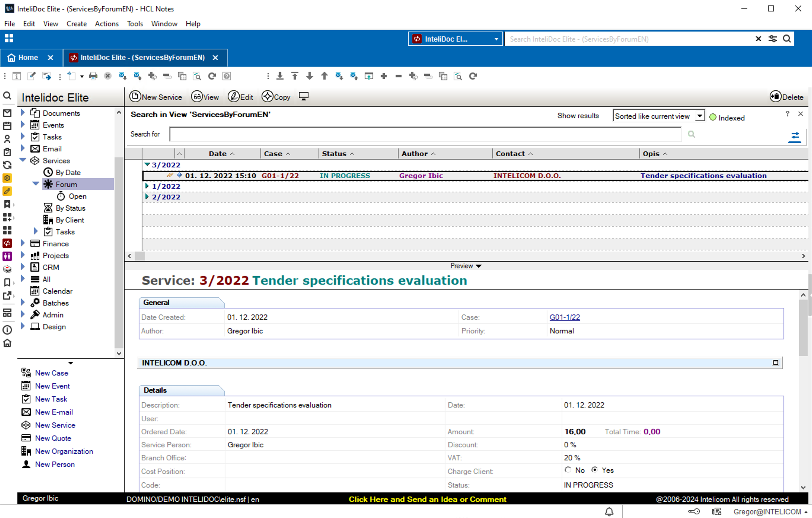The width and height of the screenshot is (812, 518).
Task: Collapse the INTELICOM D.O.O. section toggle
Action: pyautogui.click(x=776, y=363)
